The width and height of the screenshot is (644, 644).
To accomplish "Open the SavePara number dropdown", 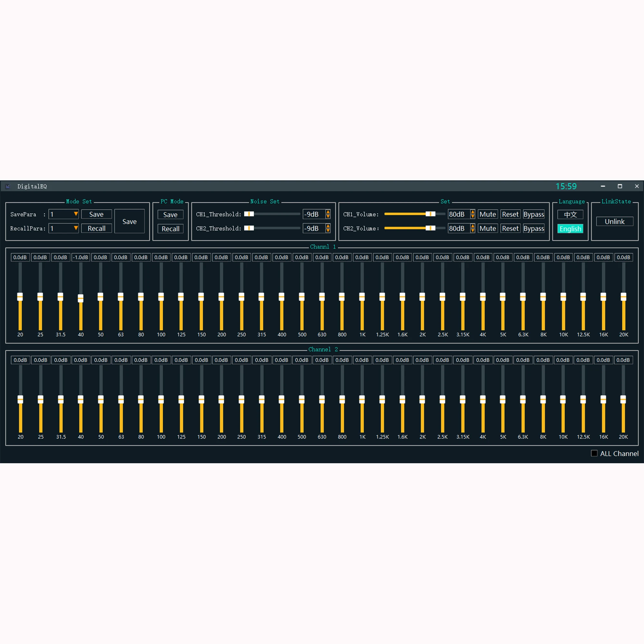I will (x=76, y=214).
